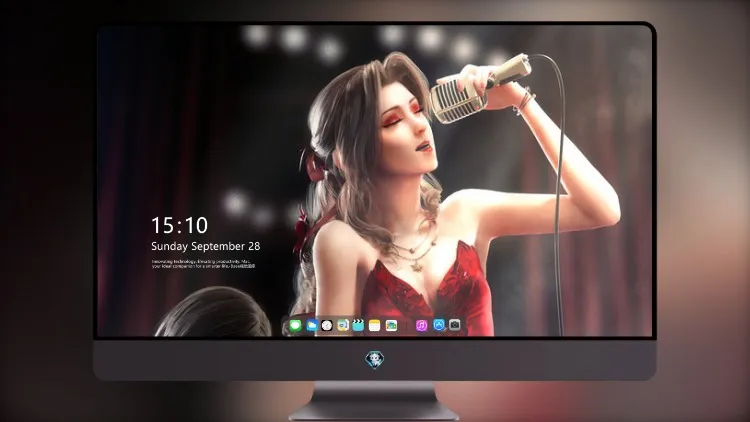Launch the purple Music app in dock
Image resolution: width=750 pixels, height=422 pixels.
point(421,326)
